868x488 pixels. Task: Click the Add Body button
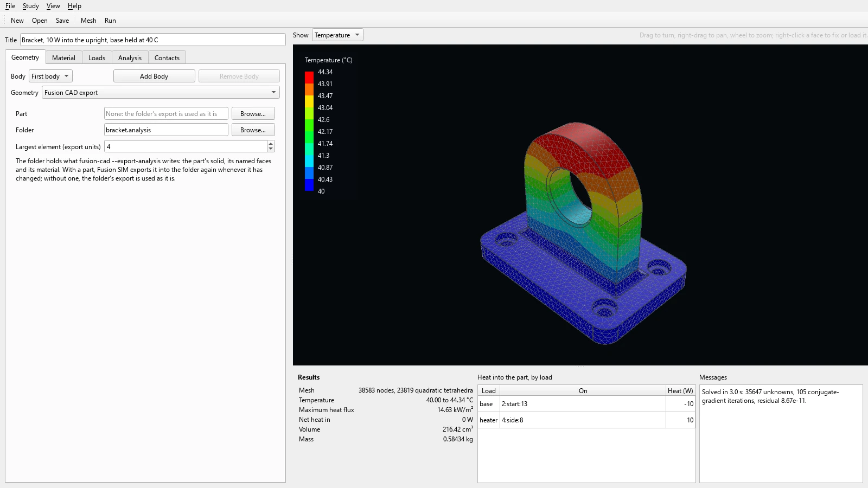pyautogui.click(x=154, y=76)
